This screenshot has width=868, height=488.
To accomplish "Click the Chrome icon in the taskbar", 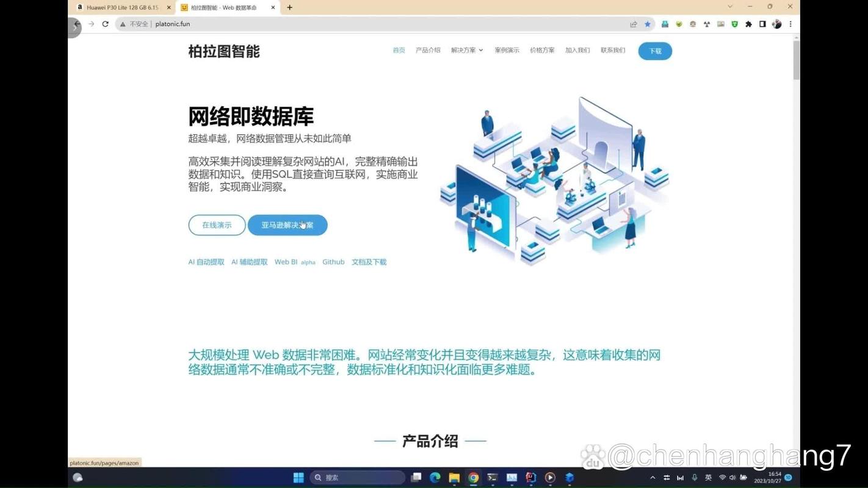I will coord(474,478).
